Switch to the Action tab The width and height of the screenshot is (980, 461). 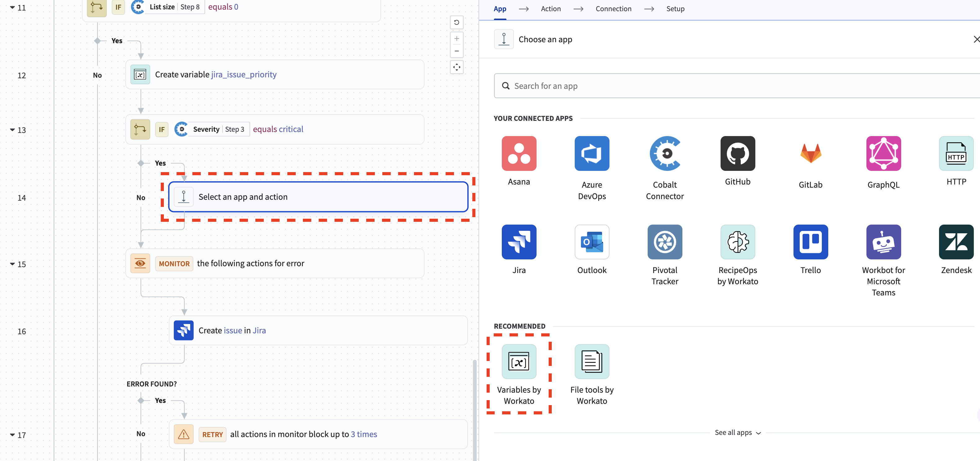[x=551, y=9]
